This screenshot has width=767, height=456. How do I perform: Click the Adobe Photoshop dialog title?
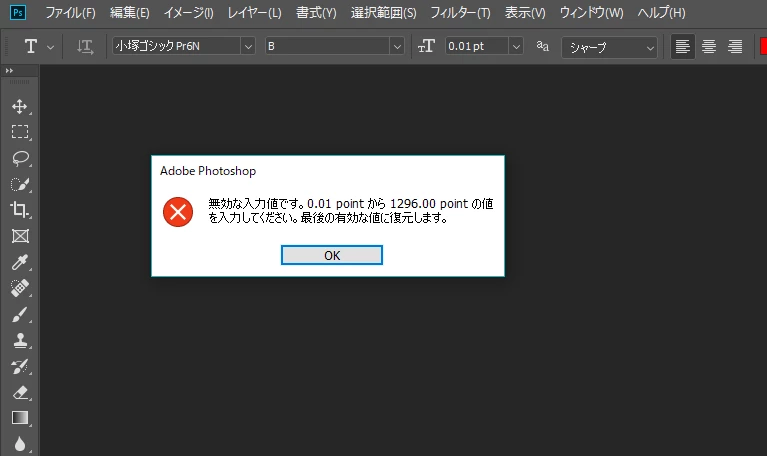tap(208, 171)
